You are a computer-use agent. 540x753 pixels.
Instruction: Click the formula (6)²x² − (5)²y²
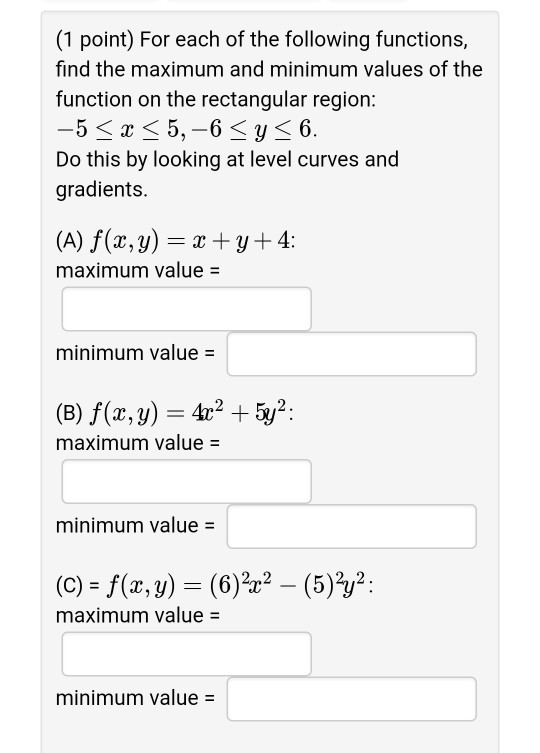coord(288,584)
